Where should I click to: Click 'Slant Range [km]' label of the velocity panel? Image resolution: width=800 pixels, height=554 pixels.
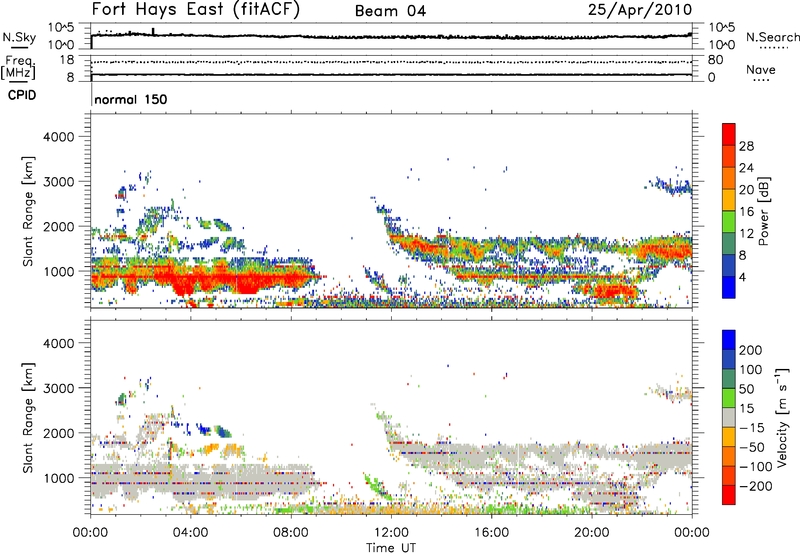(28, 418)
